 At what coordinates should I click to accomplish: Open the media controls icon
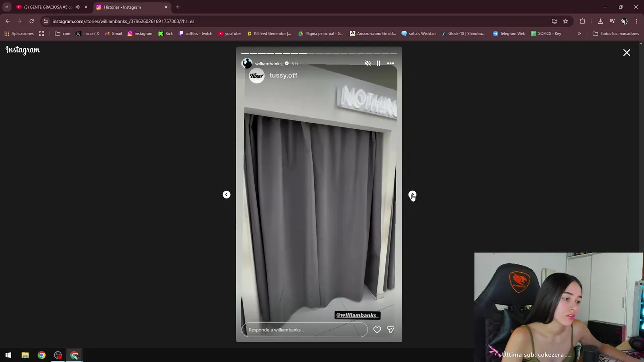click(x=612, y=21)
